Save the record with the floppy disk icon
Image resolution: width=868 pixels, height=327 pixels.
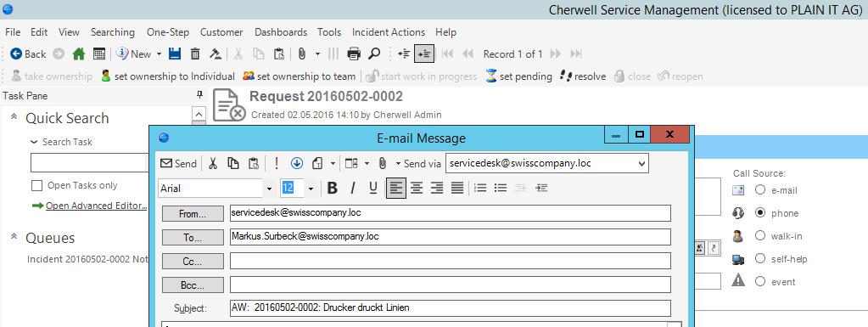(x=175, y=54)
